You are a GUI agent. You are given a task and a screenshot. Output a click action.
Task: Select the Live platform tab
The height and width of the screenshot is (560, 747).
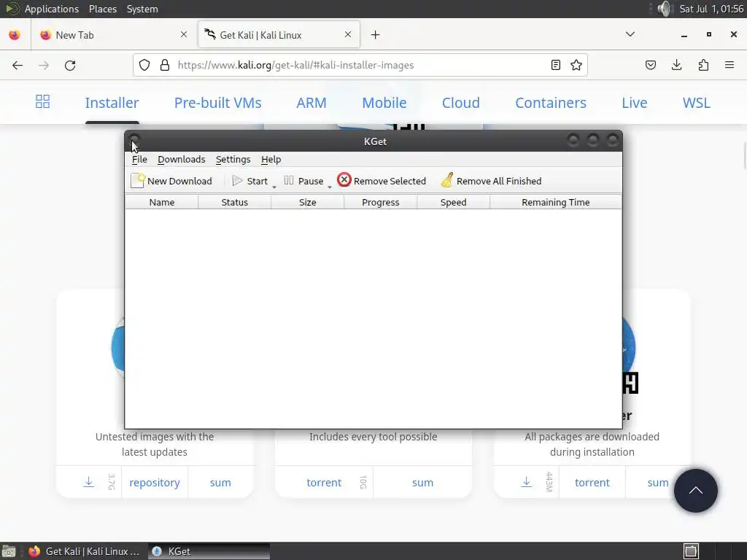[635, 103]
